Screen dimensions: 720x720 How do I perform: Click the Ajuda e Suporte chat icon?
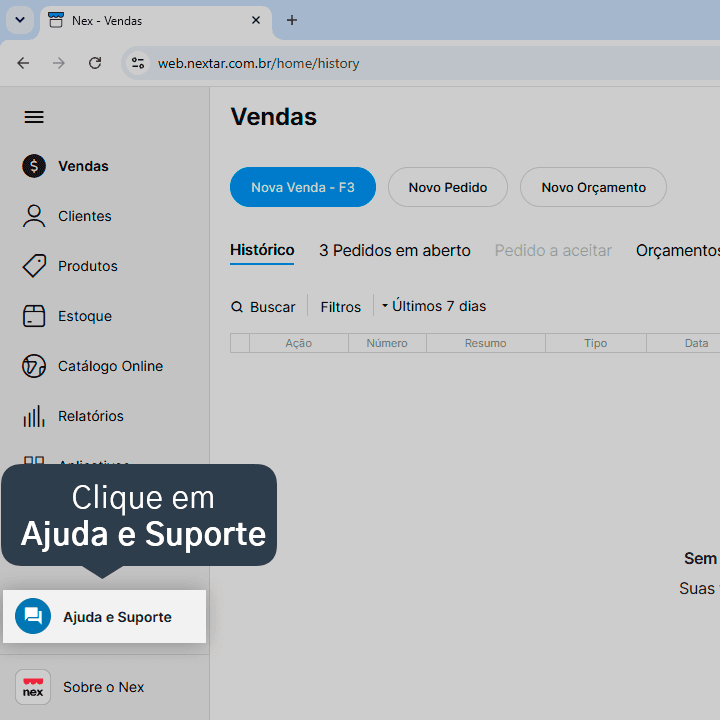point(33,616)
